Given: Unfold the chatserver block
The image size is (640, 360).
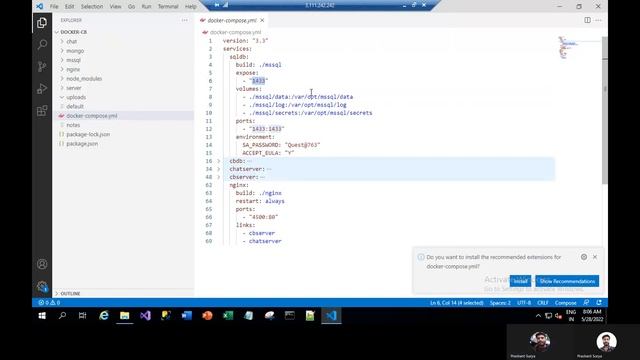Looking at the screenshot, I should (218, 169).
